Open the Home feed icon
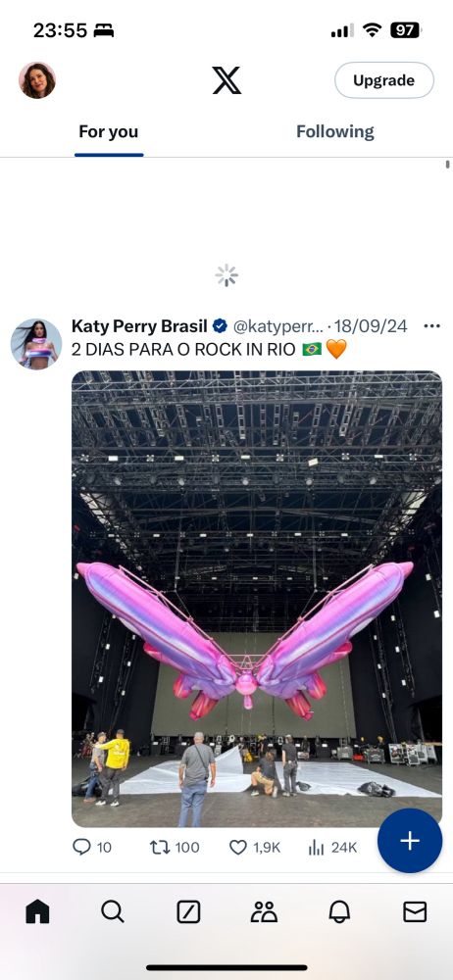 point(37,911)
